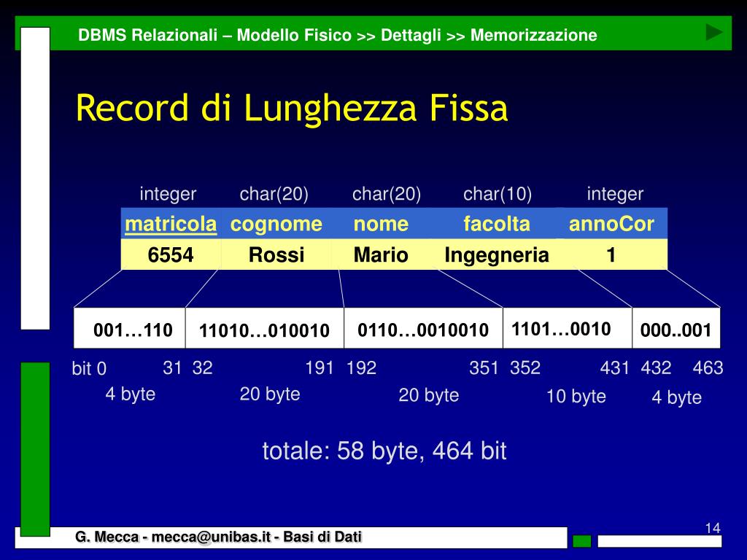Click the bit position label '192'
This screenshot has width=747, height=560.
pos(361,368)
